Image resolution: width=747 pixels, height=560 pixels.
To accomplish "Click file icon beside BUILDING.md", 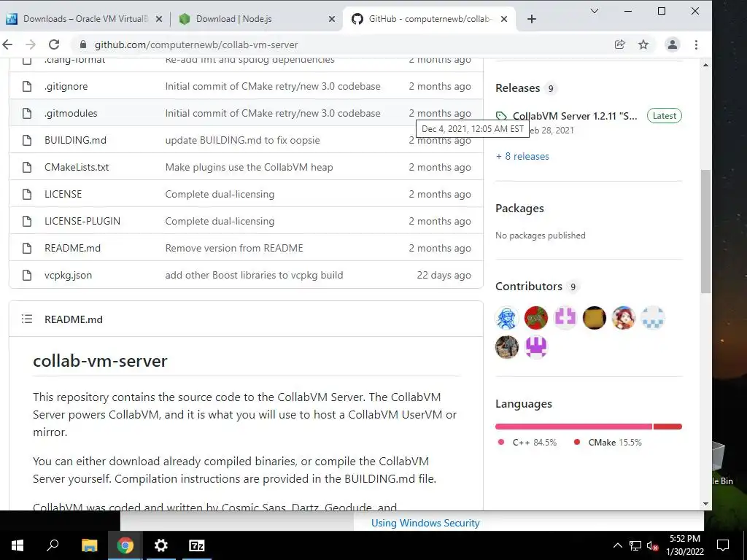I will [27, 140].
